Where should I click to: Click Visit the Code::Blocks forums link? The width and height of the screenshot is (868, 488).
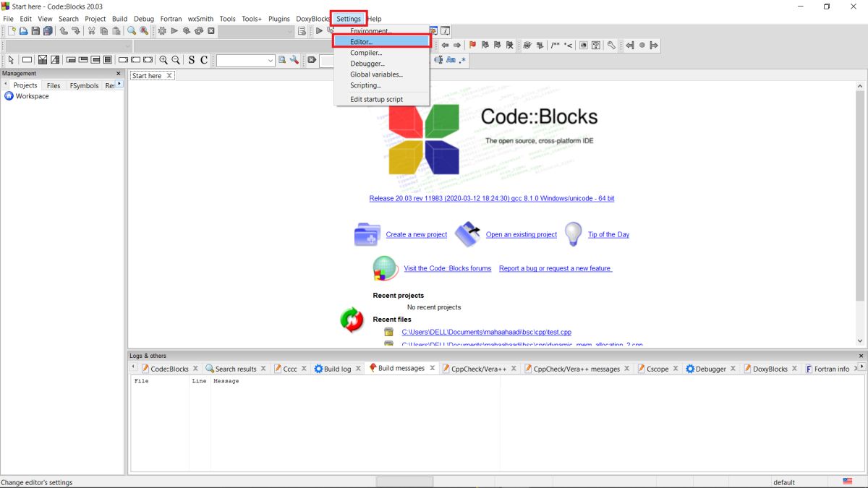pos(448,268)
